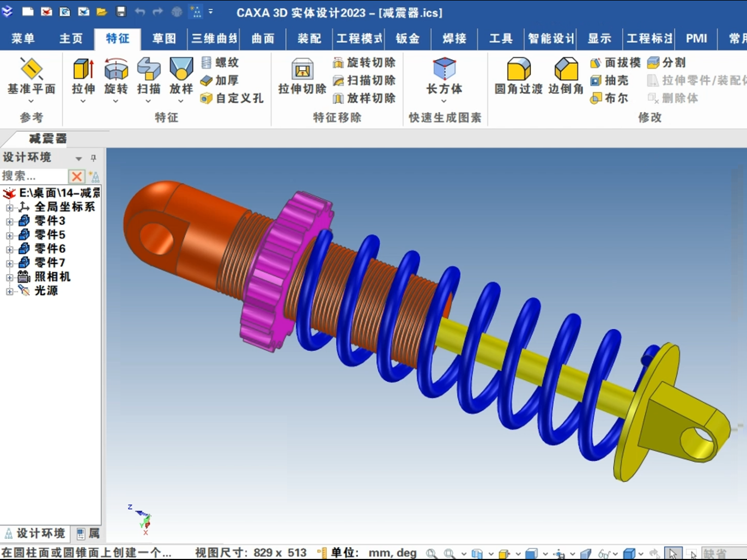The width and height of the screenshot is (747, 560).
Task: Launch the 布尔 boolean operation tool
Action: [x=609, y=99]
